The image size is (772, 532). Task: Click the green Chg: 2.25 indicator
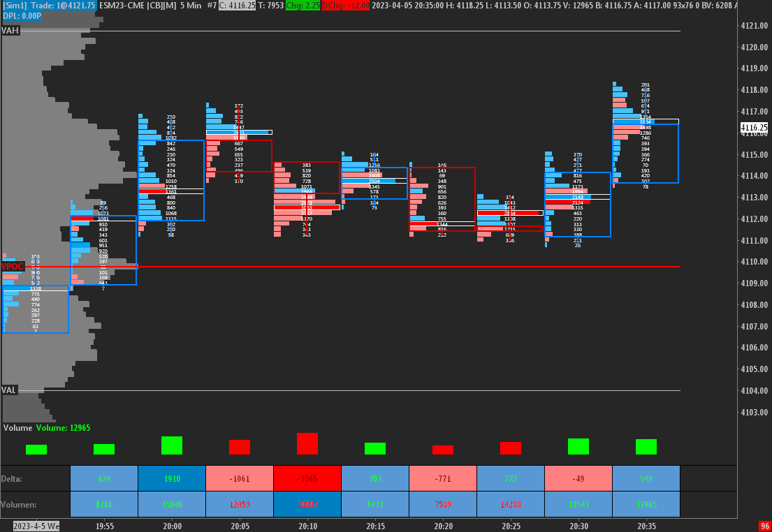(302, 6)
